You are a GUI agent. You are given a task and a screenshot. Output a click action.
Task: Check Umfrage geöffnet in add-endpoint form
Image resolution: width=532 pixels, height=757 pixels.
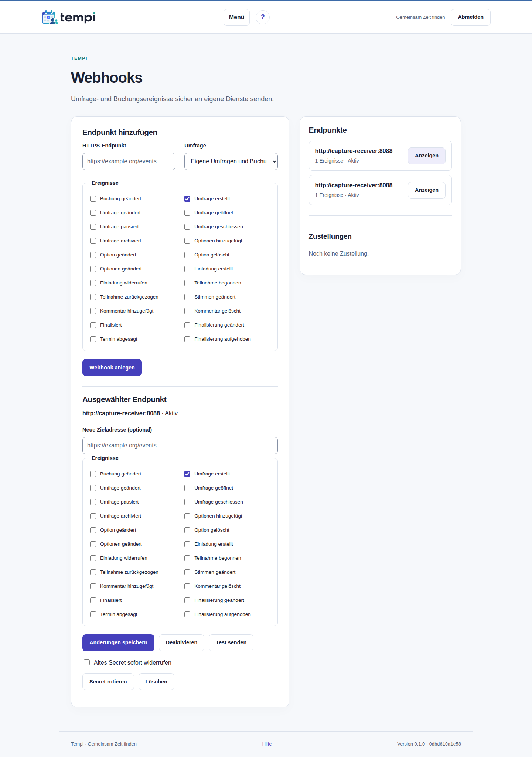pos(187,213)
